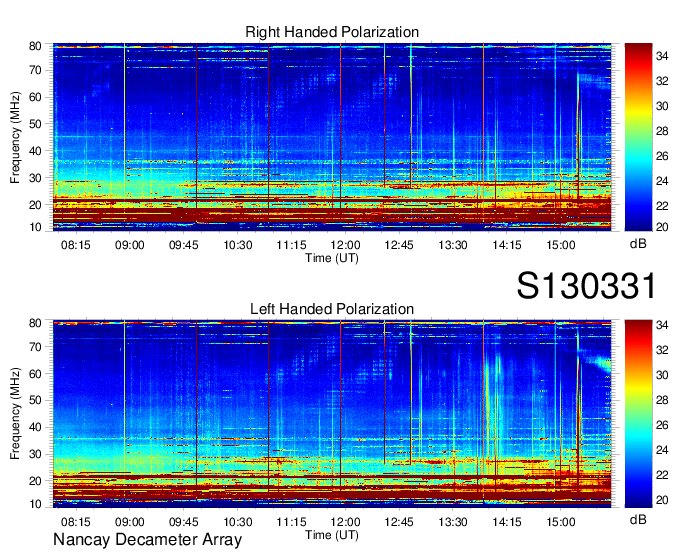Click the 09:00 time tick on the upper plot
This screenshot has height=552, width=680.
[x=130, y=245]
